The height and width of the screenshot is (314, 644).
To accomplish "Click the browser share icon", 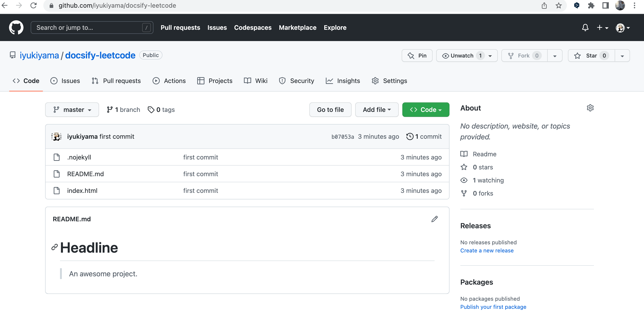I will click(544, 5).
